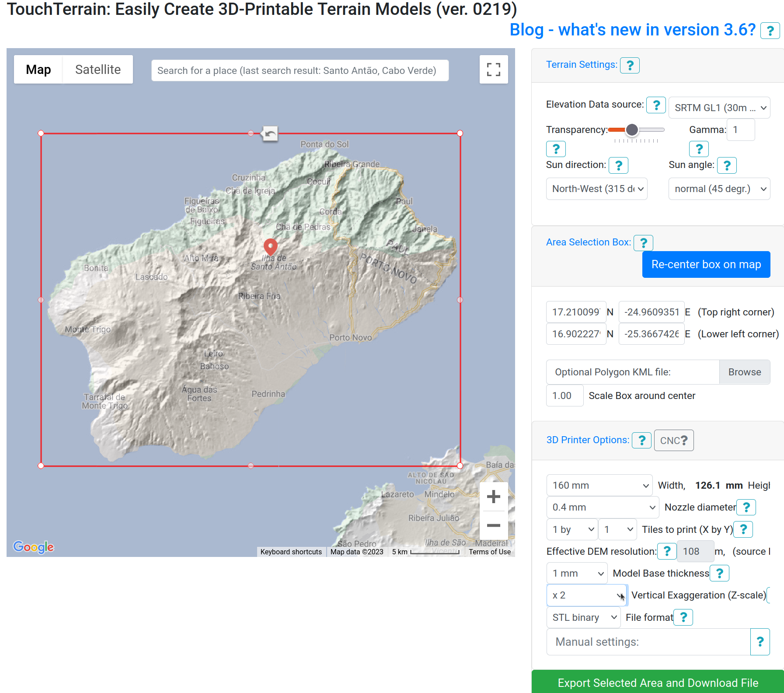The image size is (784, 693).
Task: Open Nozzle diameter help icon
Action: (746, 507)
